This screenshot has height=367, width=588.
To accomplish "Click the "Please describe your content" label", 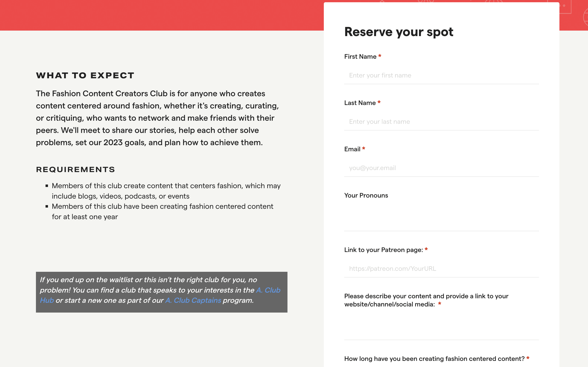I will [426, 300].
